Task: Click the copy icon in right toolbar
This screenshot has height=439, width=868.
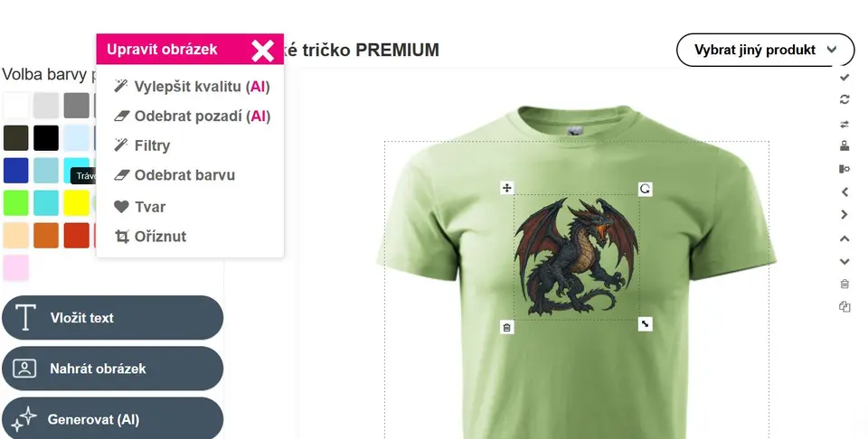Action: pos(844,307)
